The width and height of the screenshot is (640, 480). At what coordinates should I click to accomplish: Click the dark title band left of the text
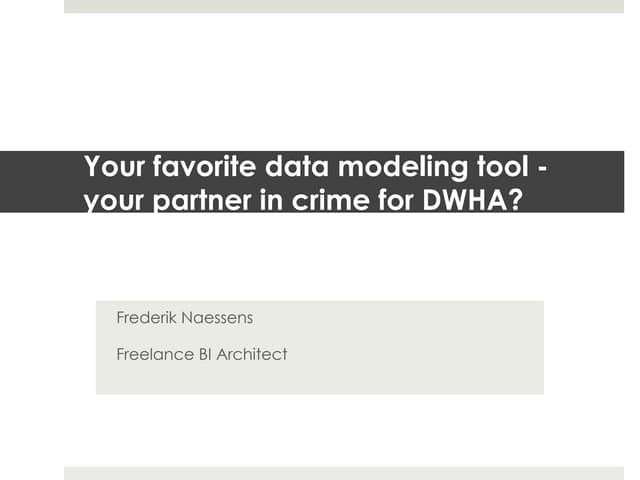point(40,181)
